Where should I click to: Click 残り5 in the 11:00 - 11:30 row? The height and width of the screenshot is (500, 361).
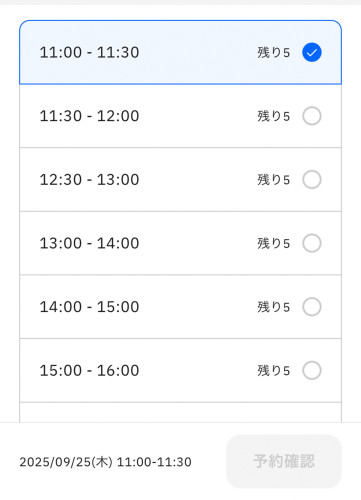click(273, 53)
